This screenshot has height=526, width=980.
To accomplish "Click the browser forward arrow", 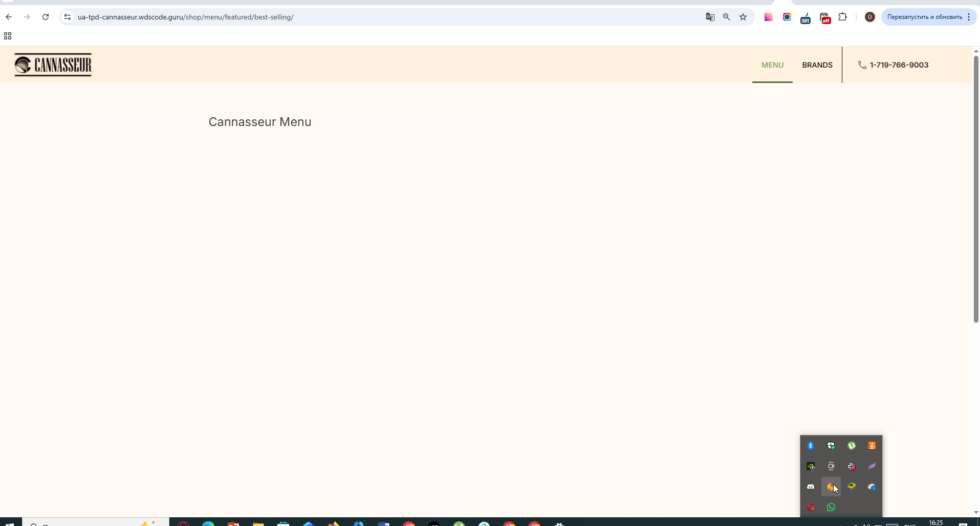I will (x=27, y=17).
